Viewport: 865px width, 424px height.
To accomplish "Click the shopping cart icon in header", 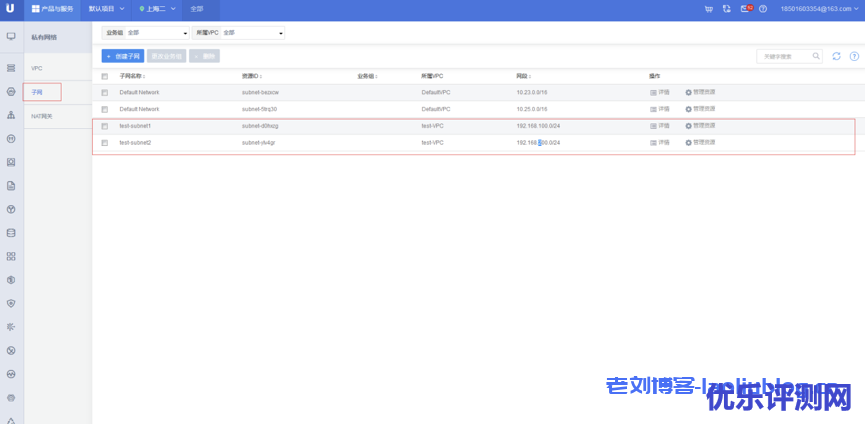I will pyautogui.click(x=709, y=9).
